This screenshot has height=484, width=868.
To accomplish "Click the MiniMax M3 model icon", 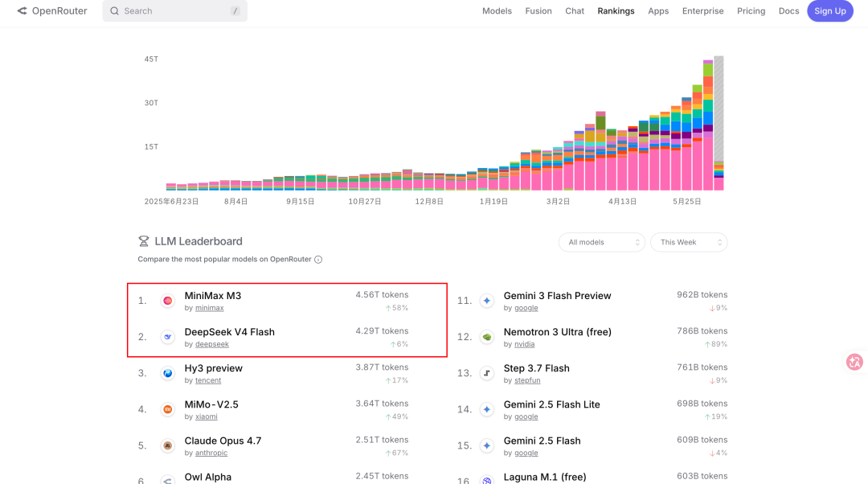I will [168, 301].
